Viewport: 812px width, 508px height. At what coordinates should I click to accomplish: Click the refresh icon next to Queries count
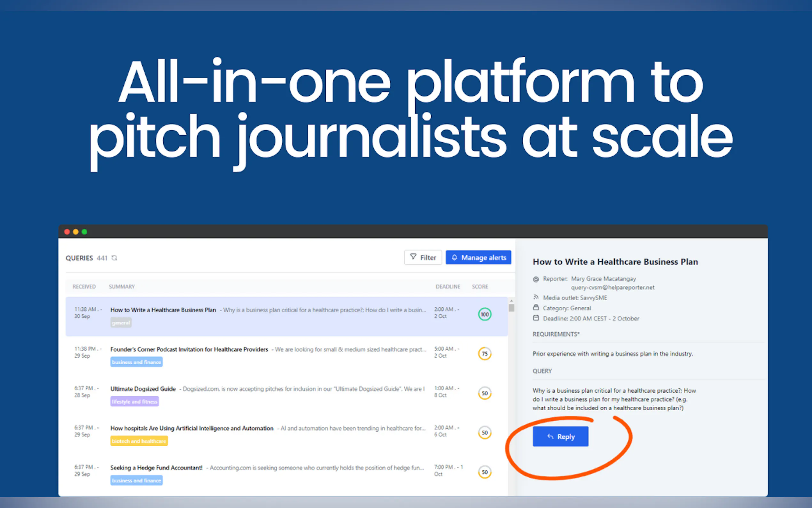pos(114,258)
